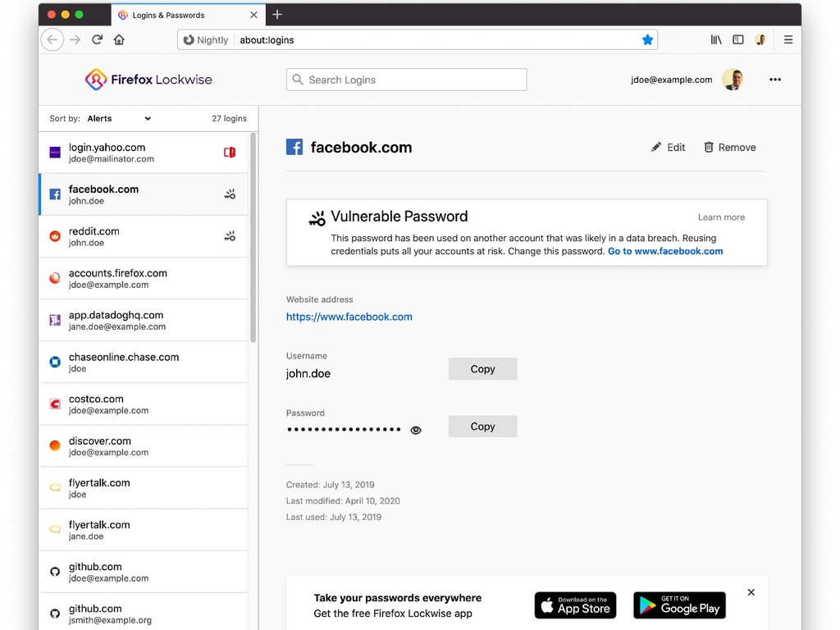The height and width of the screenshot is (630, 840).
Task: Click the search magnifier icon
Action: pos(298,80)
